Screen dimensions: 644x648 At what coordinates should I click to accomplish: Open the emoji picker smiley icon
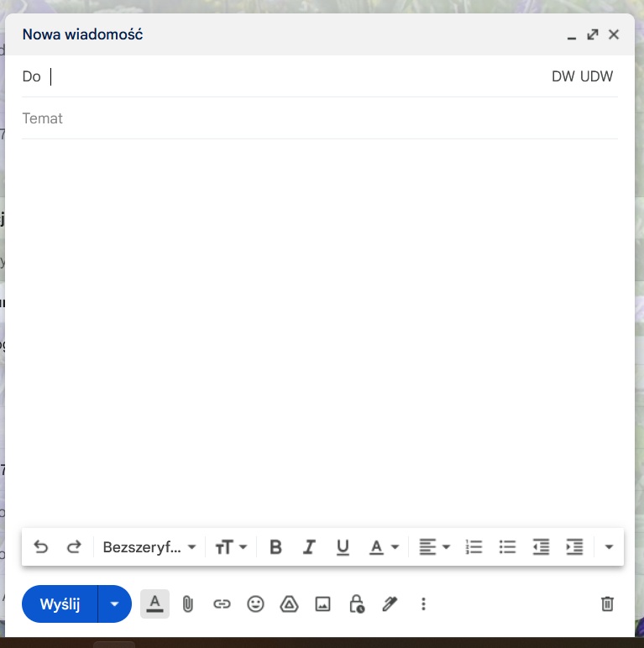coord(255,604)
